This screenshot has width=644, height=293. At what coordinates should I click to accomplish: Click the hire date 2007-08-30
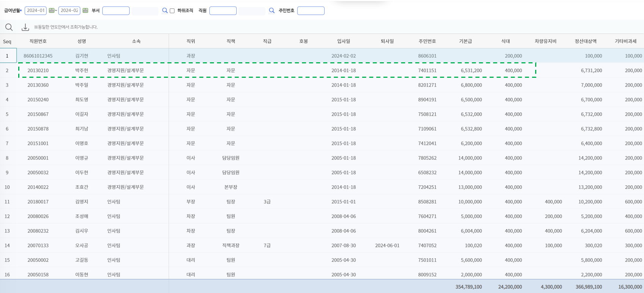click(x=344, y=246)
